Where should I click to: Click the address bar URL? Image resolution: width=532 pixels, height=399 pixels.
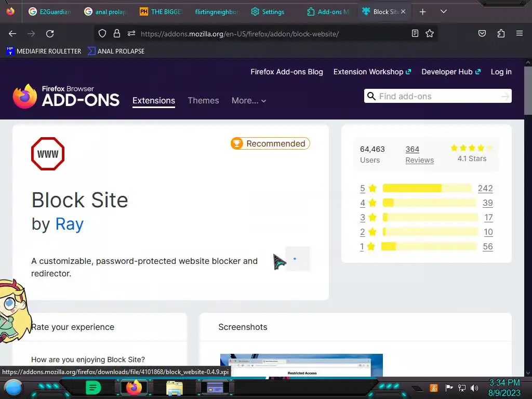click(240, 34)
